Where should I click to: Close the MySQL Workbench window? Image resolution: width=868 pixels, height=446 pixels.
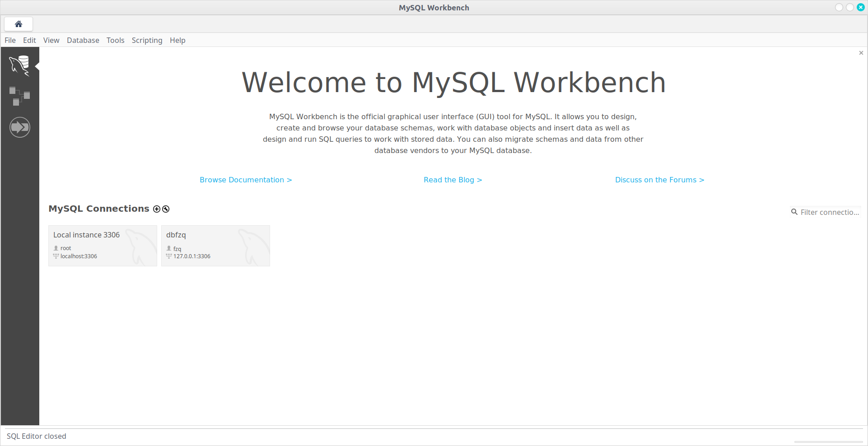[x=861, y=7]
